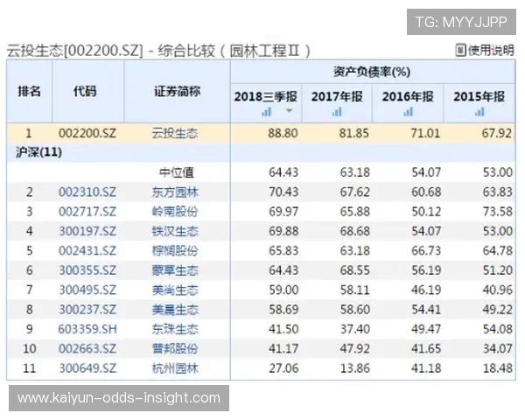Open stock code link 300237.SZ
525x420 pixels.
(87, 310)
